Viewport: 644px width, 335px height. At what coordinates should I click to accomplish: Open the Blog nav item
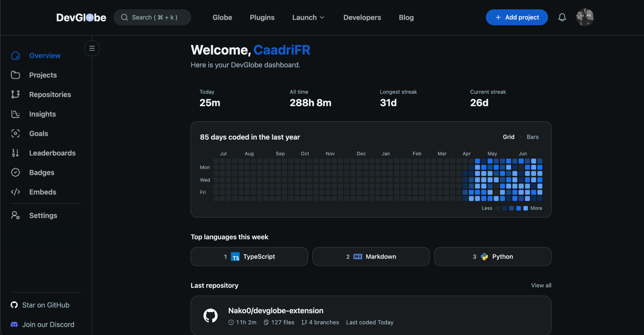406,17
